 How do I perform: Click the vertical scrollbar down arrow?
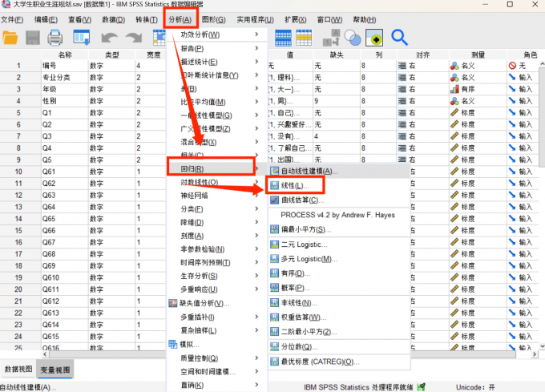[x=543, y=346]
